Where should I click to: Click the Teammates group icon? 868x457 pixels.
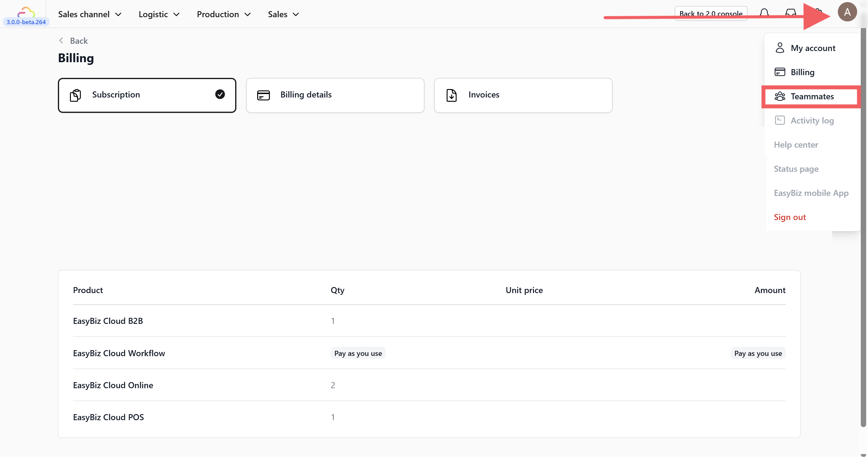click(x=779, y=97)
